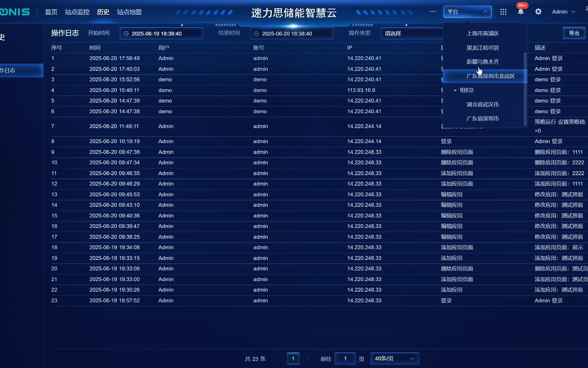Viewport: 588px width, 368px height.
Task: Click the 前往 page number input
Action: pos(345,358)
